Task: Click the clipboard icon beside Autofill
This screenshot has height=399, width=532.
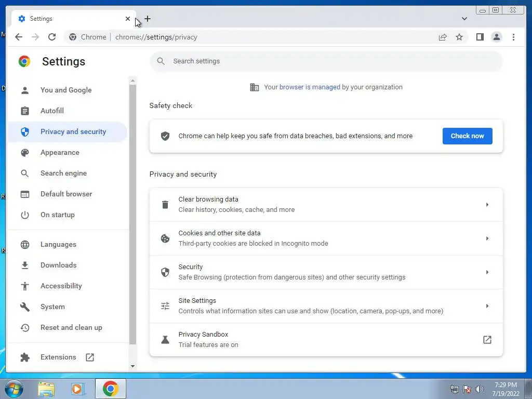Action: (x=25, y=111)
